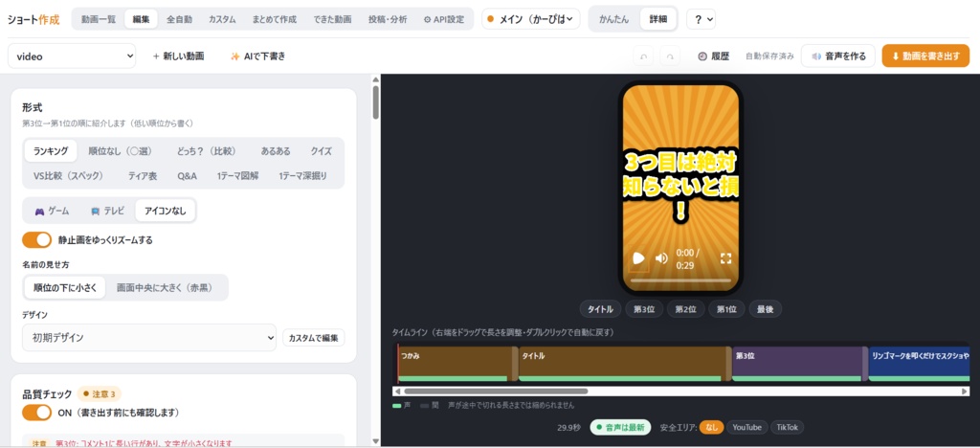Select VS比較（スペック） format
980x448 pixels.
pyautogui.click(x=68, y=176)
